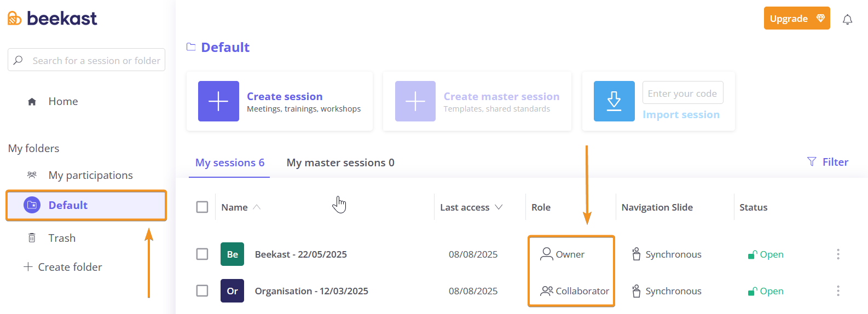
Task: Focus the Enter your code field
Action: (x=682, y=93)
